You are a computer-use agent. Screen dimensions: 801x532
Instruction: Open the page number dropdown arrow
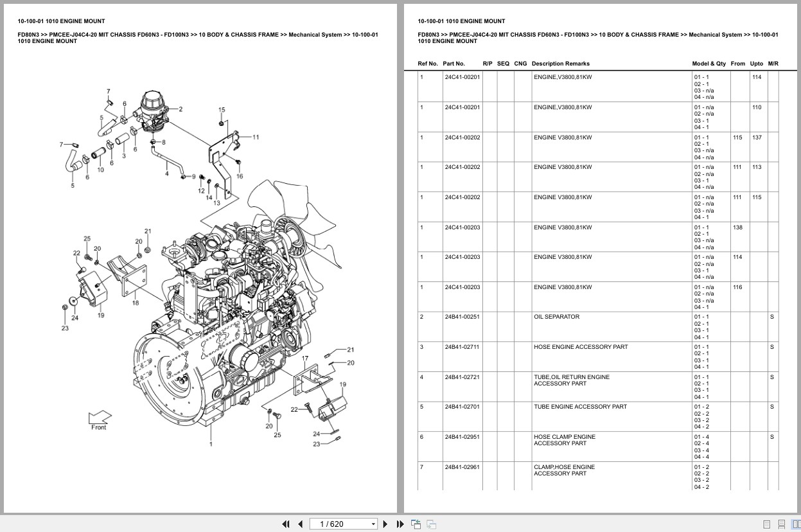[373, 524]
